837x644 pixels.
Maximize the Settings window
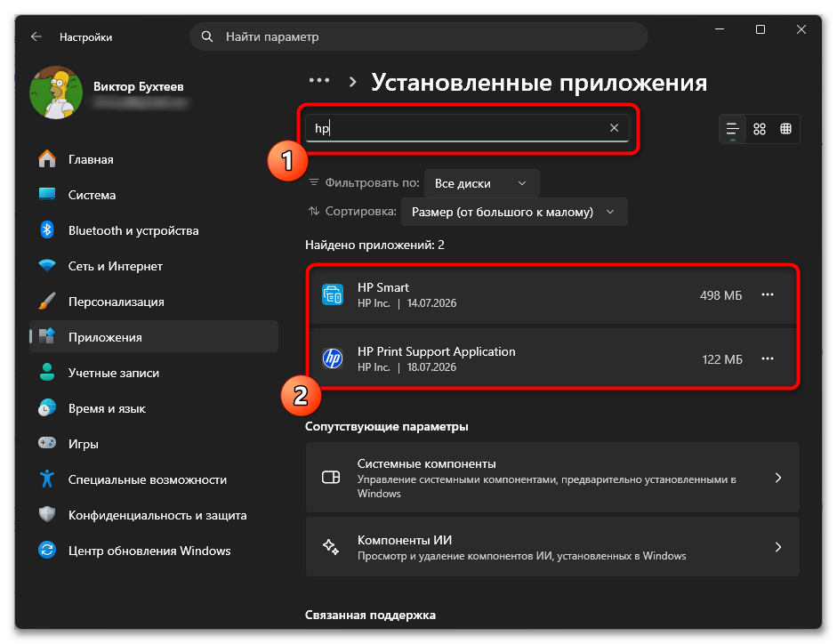coord(761,29)
